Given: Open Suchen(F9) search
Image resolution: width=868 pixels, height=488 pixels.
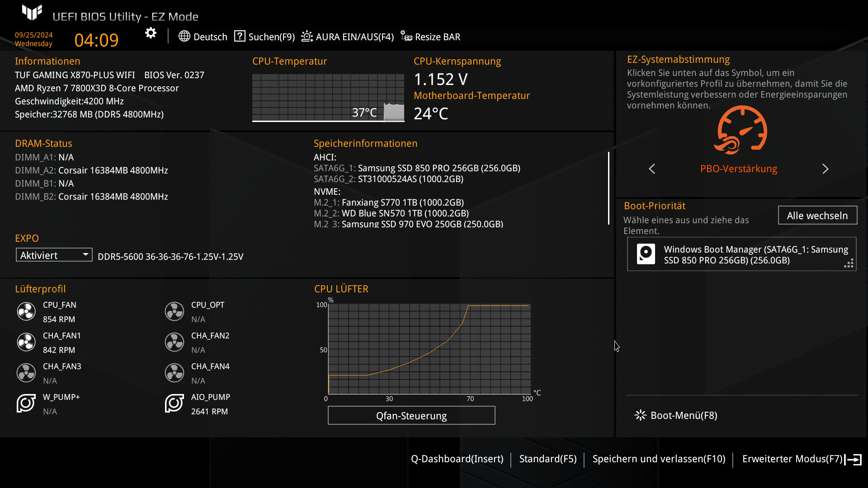Looking at the screenshot, I should click(x=264, y=37).
